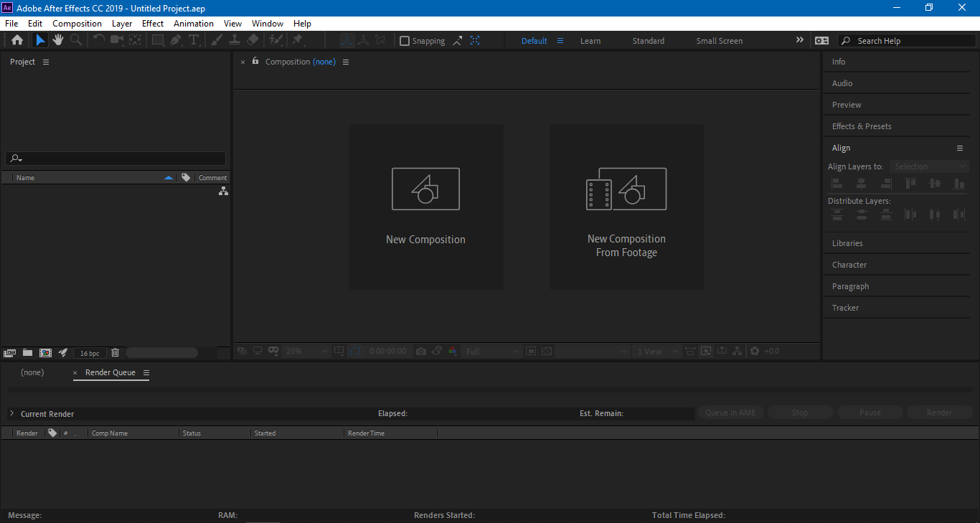Switch to the Render Queue tab
This screenshot has width=980, height=523.
coord(110,372)
